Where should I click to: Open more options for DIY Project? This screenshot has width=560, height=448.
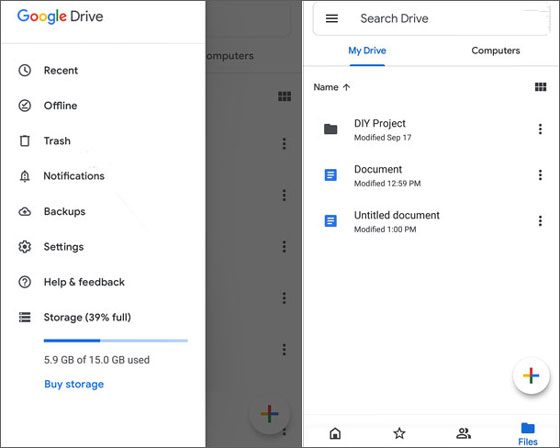pos(540,129)
